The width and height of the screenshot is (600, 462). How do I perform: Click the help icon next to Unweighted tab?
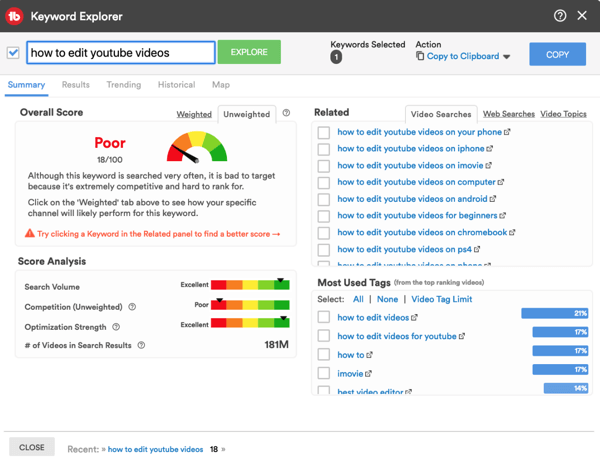286,113
